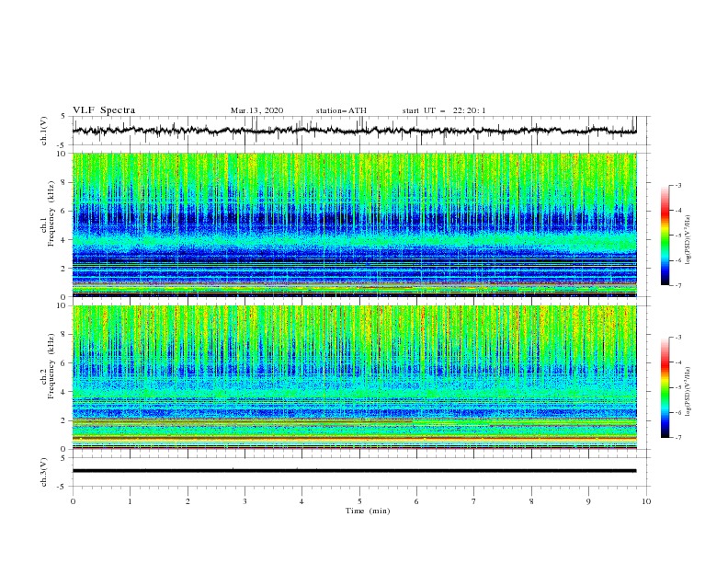Click the "ch.3(V)" axis label
This screenshot has height=563, width=728.
pos(44,472)
